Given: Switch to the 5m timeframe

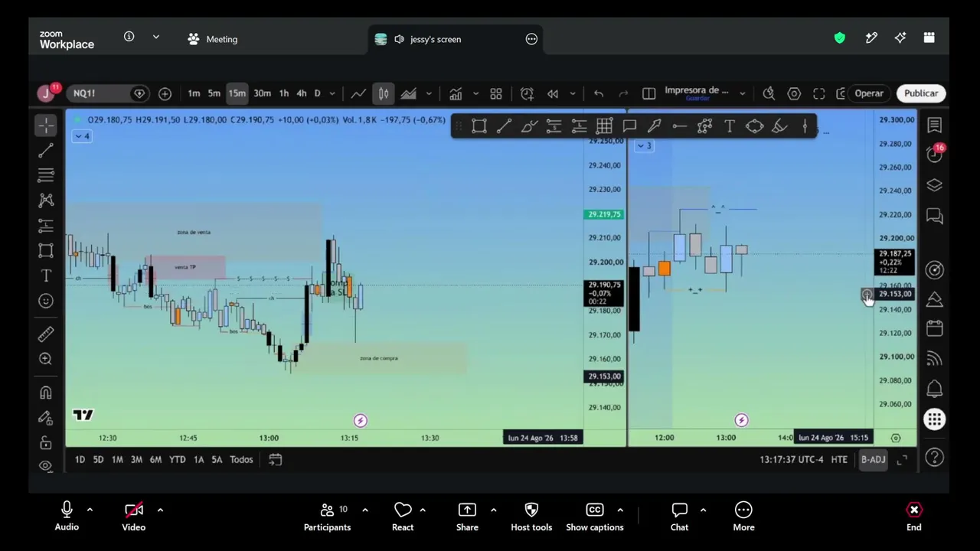Looking at the screenshot, I should click(x=214, y=93).
